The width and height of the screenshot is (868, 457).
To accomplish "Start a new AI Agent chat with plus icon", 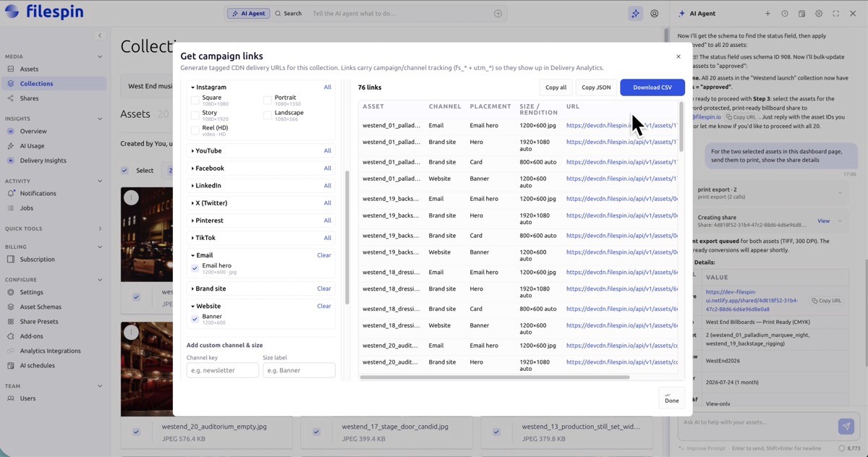I will [767, 14].
